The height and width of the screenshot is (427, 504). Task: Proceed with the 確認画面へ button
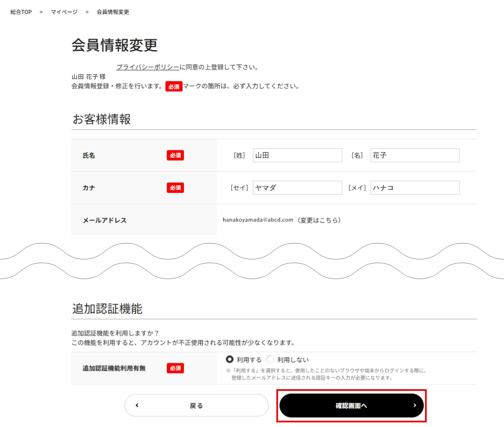pos(351,406)
